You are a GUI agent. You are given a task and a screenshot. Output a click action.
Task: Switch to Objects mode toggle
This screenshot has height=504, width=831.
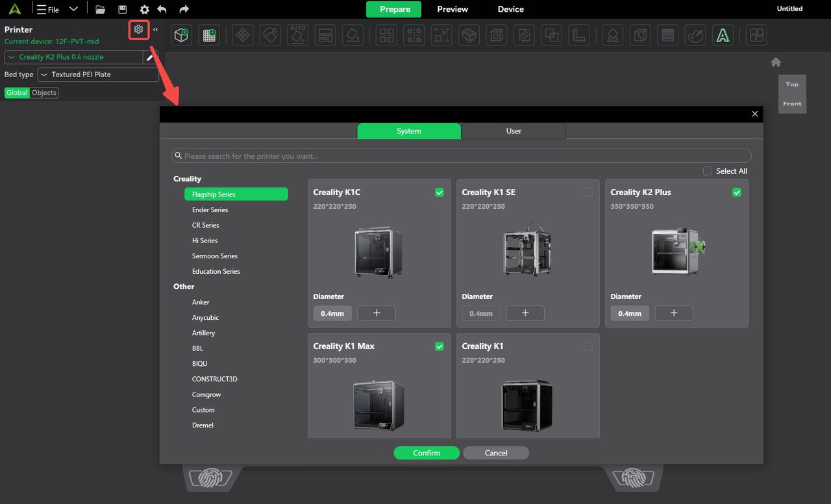45,93
